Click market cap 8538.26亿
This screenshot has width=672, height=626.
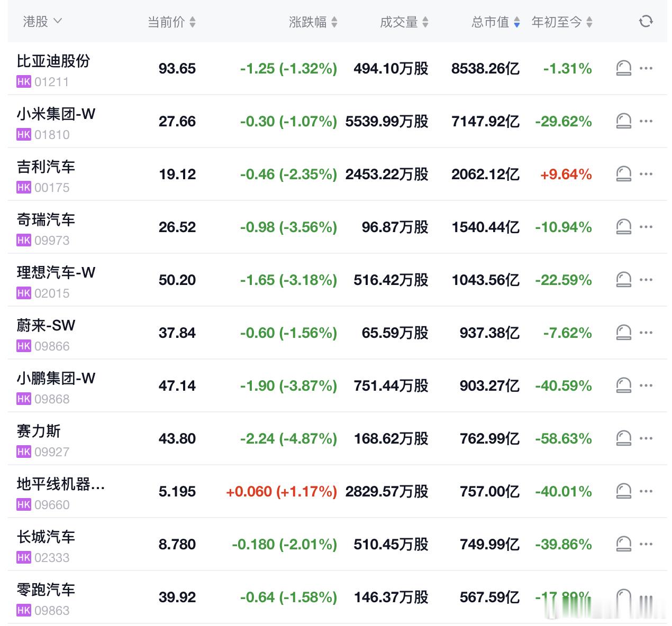coord(485,69)
